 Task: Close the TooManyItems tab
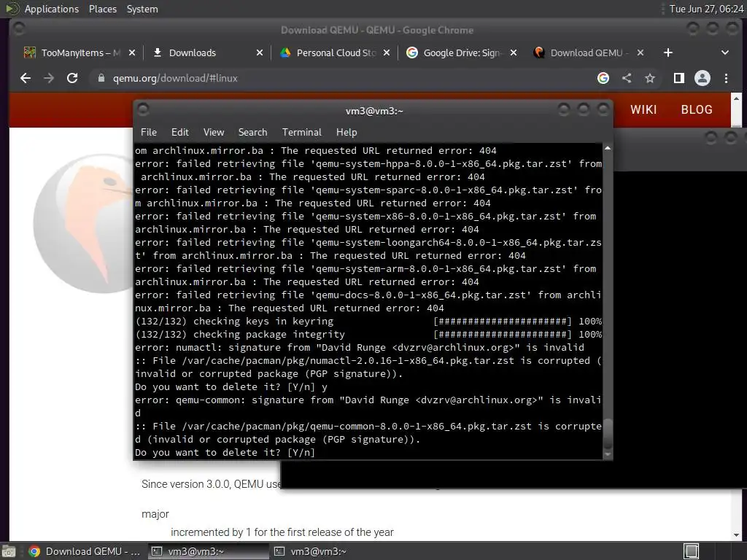[x=132, y=52]
